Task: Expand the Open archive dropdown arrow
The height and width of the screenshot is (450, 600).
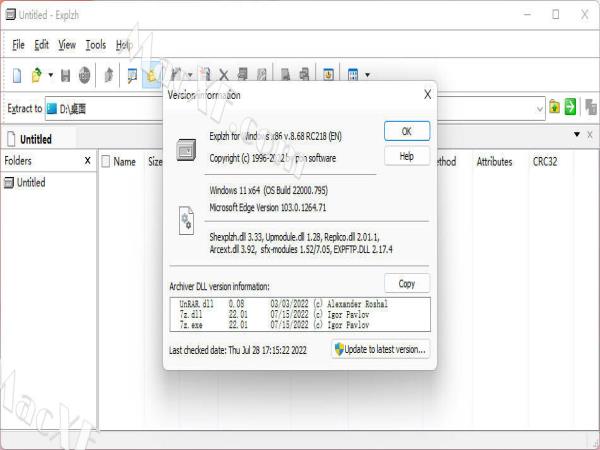Action: tap(51, 75)
